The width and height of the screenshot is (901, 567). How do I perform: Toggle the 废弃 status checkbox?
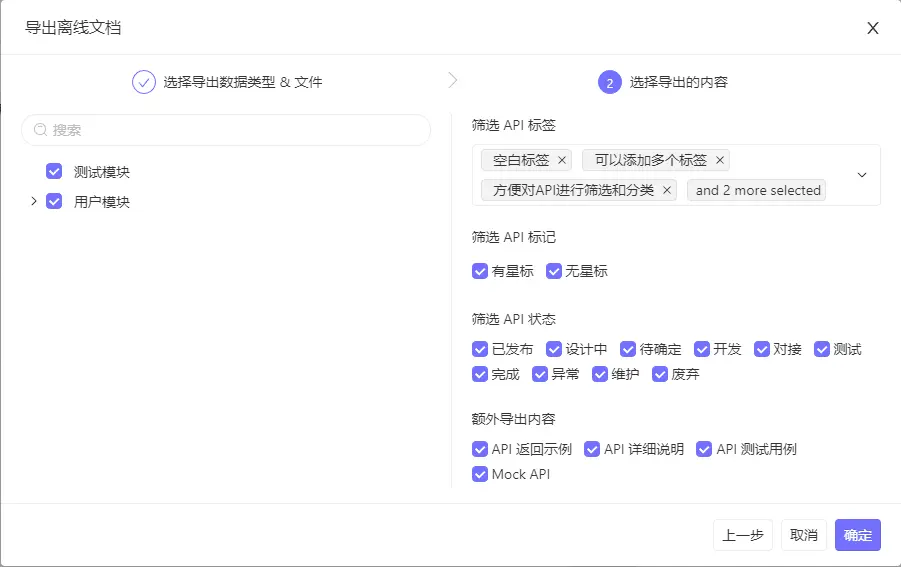[x=660, y=375]
